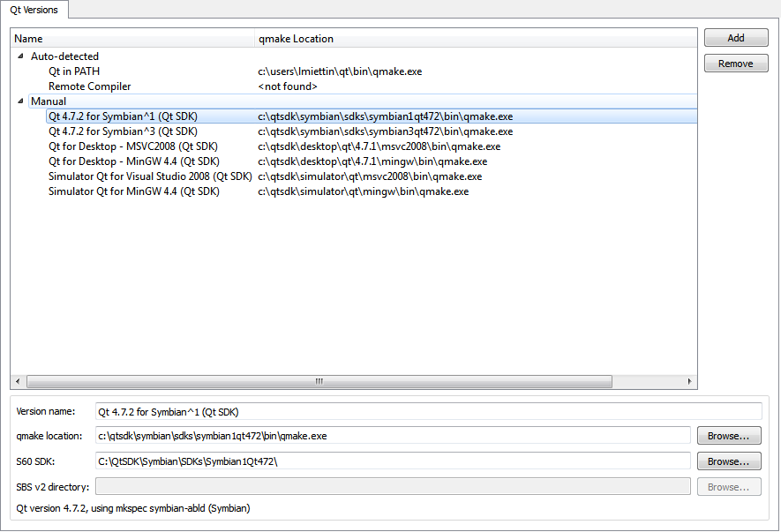Click the simulator msvc2008 qmake path

click(370, 176)
